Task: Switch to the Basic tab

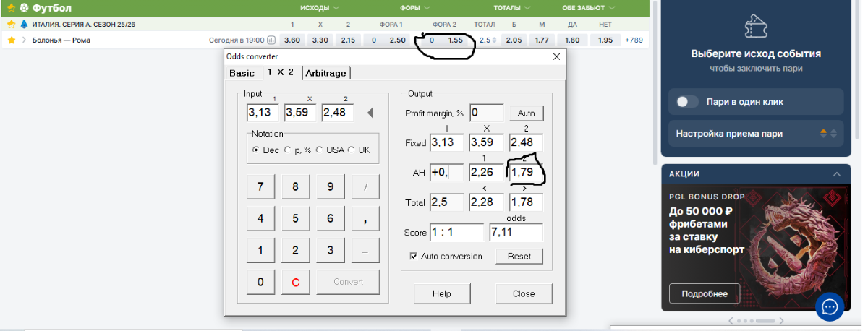Action: [242, 73]
